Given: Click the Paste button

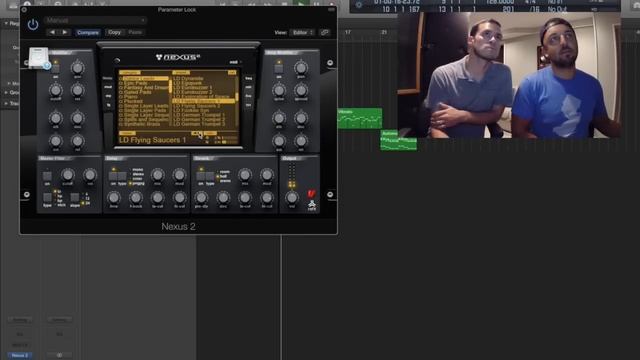Looking at the screenshot, I should tap(135, 32).
